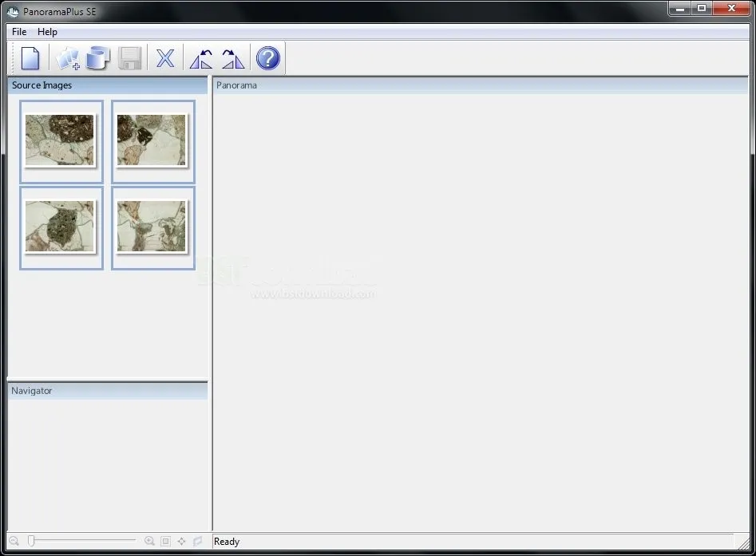Click the zoom in magnifier icon

pyautogui.click(x=149, y=541)
